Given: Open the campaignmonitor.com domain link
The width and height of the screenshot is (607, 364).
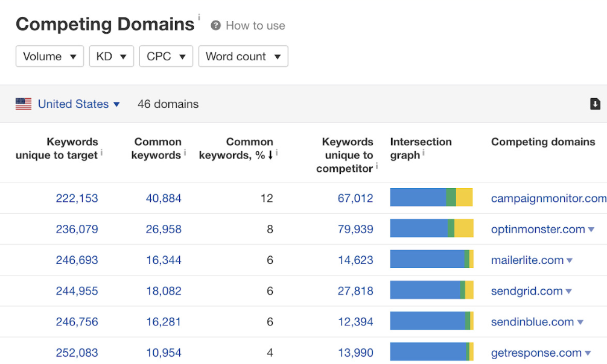Looking at the screenshot, I should [x=548, y=198].
